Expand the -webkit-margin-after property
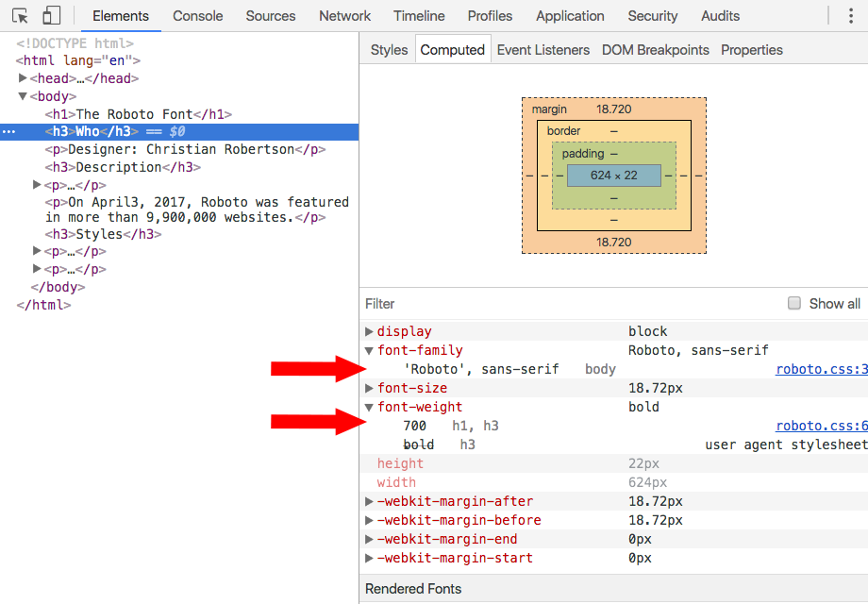Viewport: 868px width, 604px height. click(369, 501)
